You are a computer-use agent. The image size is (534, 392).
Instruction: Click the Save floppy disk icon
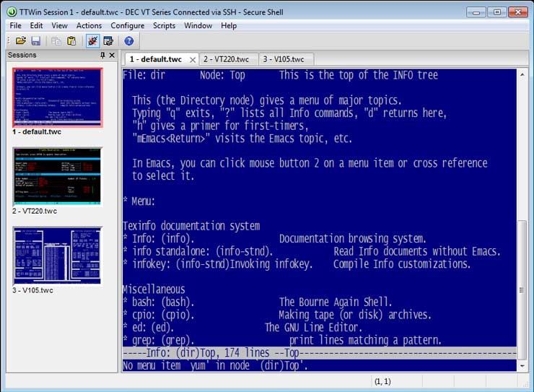point(35,41)
